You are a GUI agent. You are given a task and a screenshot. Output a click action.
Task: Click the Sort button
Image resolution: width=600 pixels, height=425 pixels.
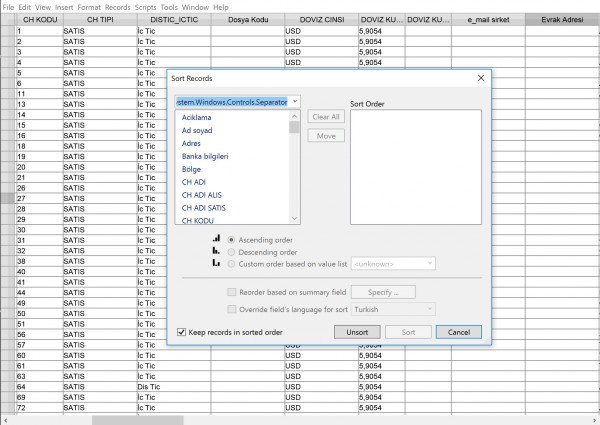coord(408,332)
